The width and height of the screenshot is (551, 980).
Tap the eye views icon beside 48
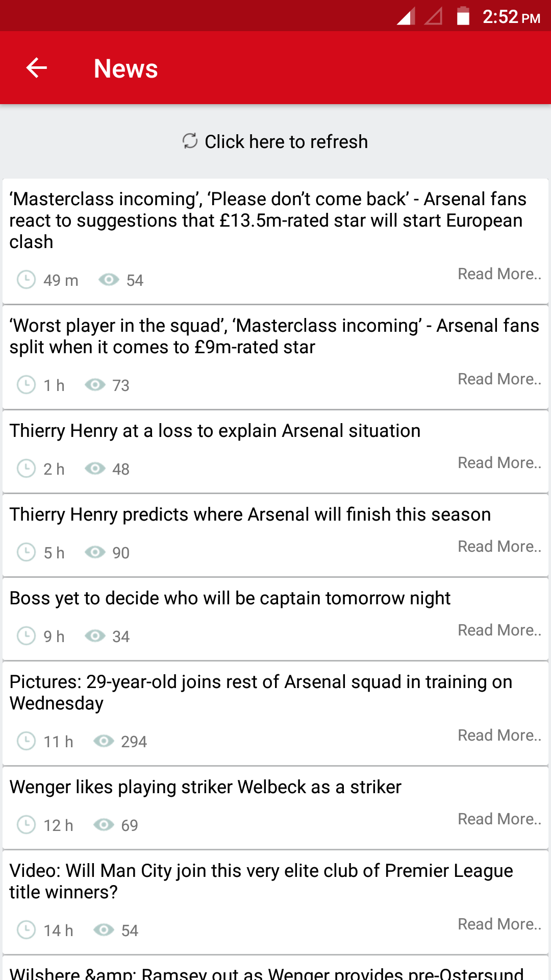coord(95,469)
